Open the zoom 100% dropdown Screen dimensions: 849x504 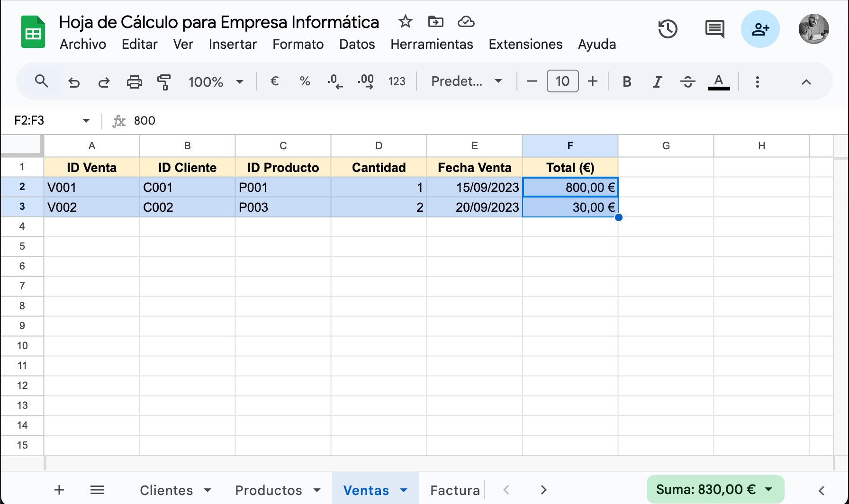[216, 82]
